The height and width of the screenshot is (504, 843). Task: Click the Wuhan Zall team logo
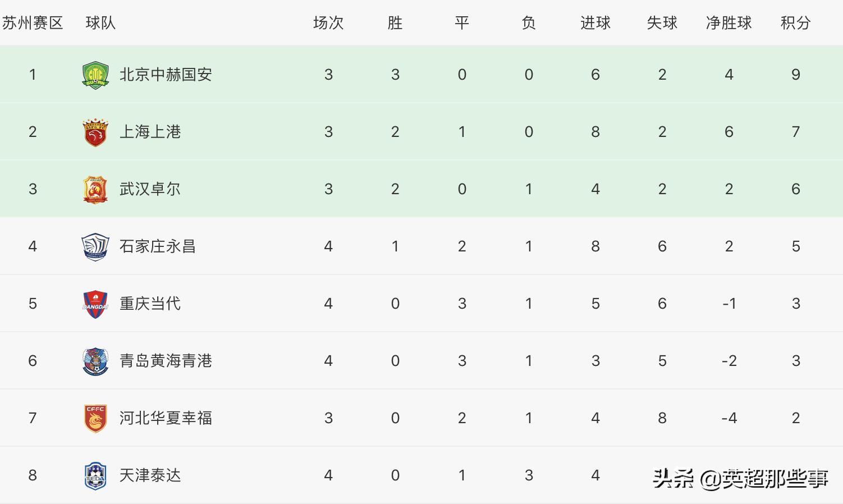tap(95, 190)
